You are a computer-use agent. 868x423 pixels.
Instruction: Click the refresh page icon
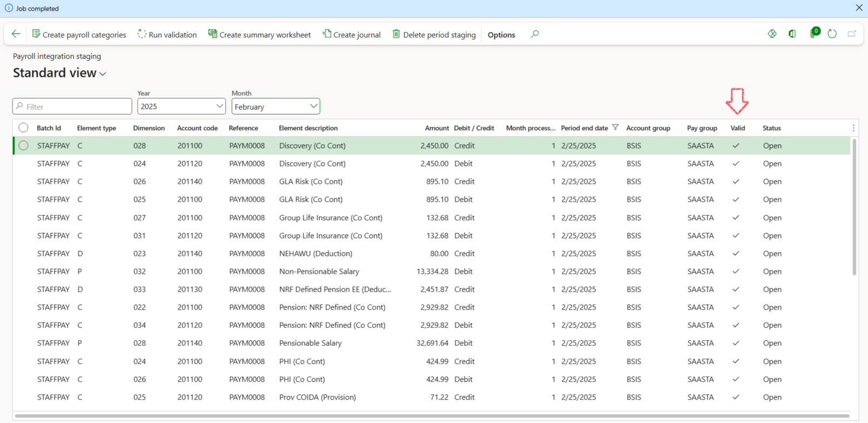[x=832, y=34]
